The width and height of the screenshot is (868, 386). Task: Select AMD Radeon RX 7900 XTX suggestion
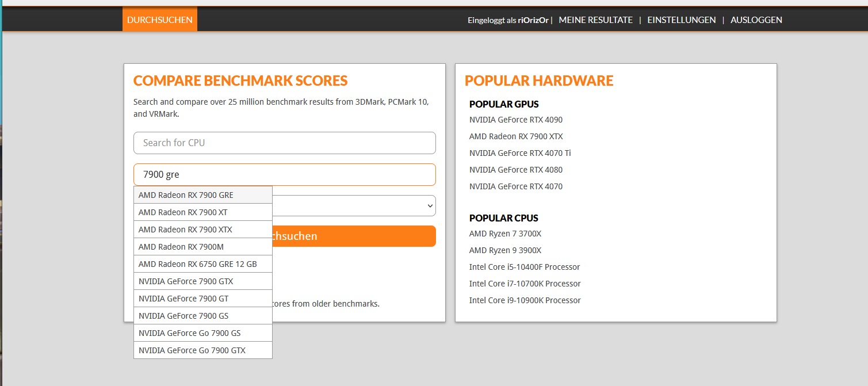pyautogui.click(x=203, y=230)
